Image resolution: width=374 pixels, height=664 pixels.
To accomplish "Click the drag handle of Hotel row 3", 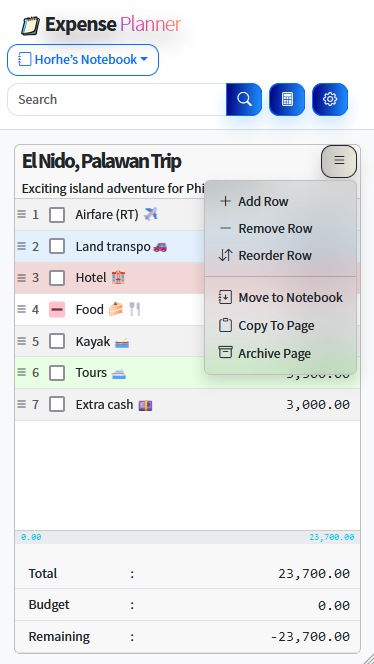I will (22, 278).
